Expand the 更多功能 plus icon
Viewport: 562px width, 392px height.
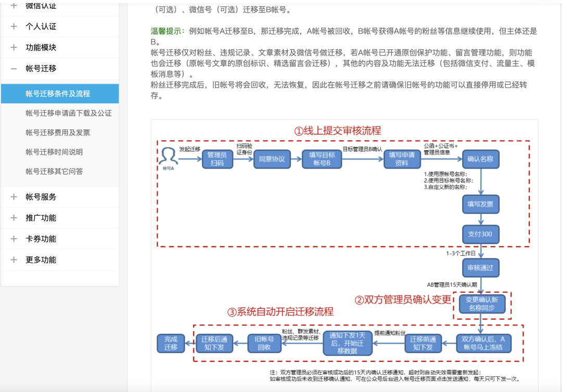(x=14, y=259)
